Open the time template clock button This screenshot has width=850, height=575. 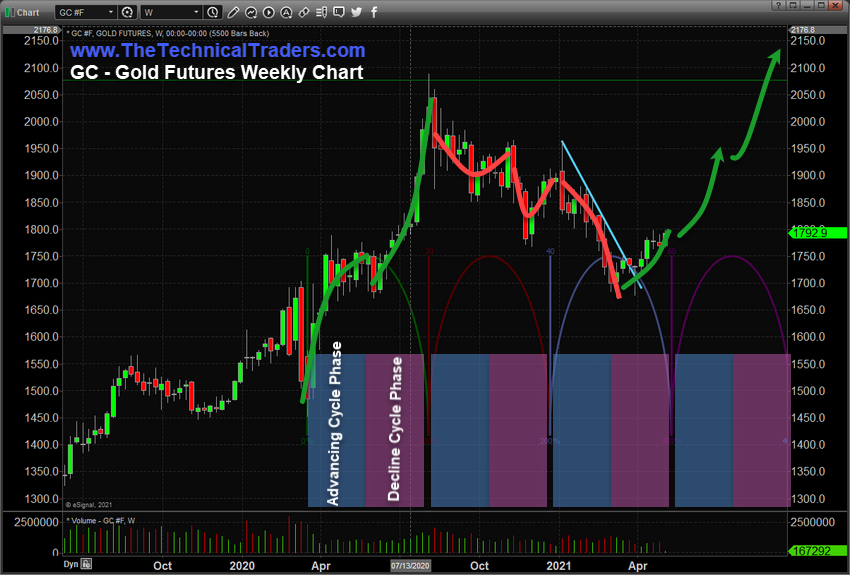click(x=212, y=12)
